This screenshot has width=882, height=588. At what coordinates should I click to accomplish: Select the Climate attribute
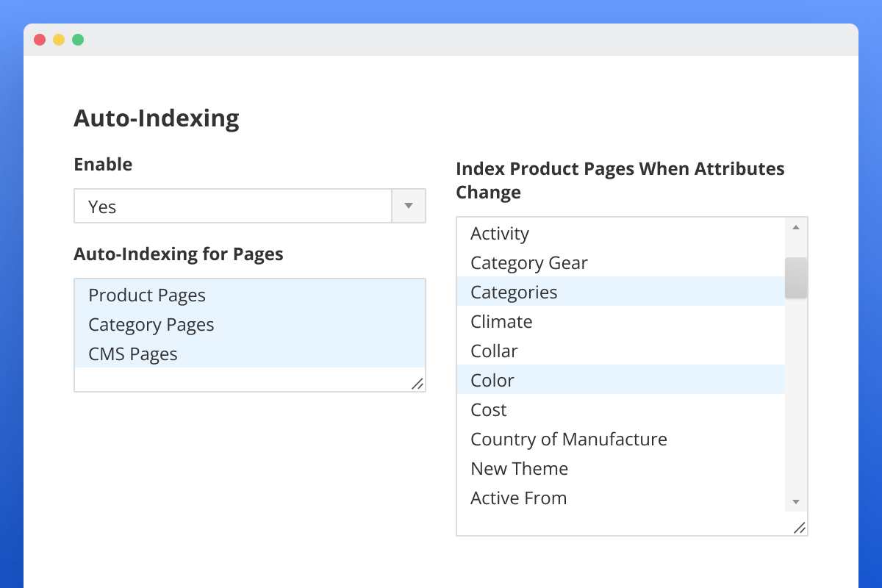click(x=501, y=321)
